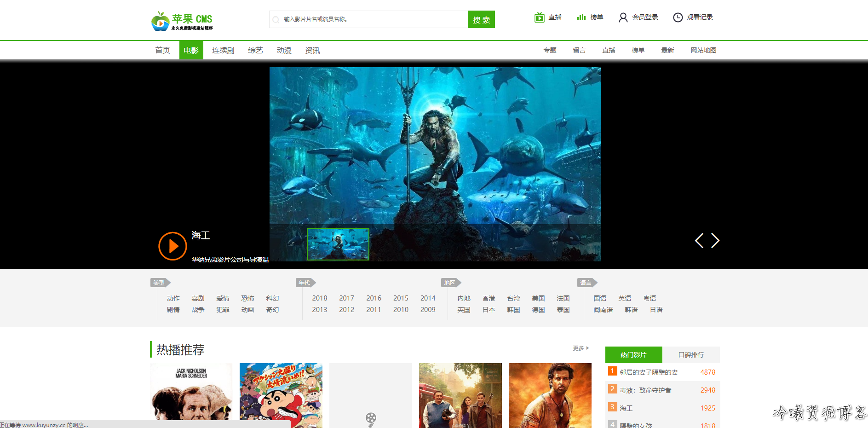Filter by region 日本
Viewport: 868px width, 428px height.
(x=489, y=310)
